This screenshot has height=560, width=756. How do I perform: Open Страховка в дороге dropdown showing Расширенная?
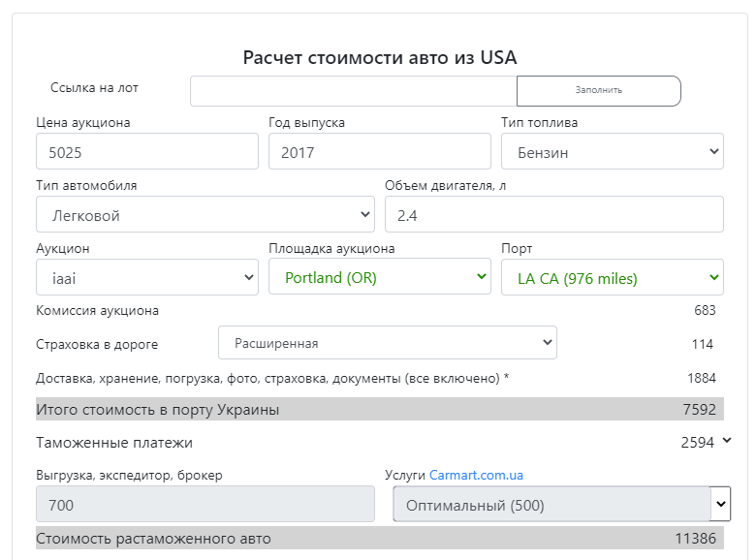coord(387,343)
